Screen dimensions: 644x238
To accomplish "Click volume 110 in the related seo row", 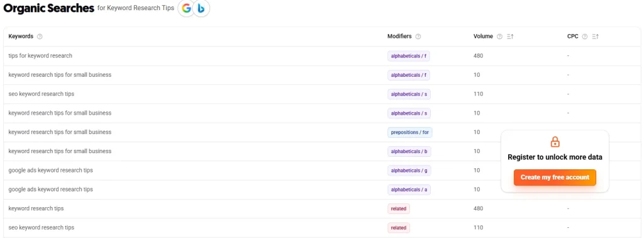I will 478,227.
